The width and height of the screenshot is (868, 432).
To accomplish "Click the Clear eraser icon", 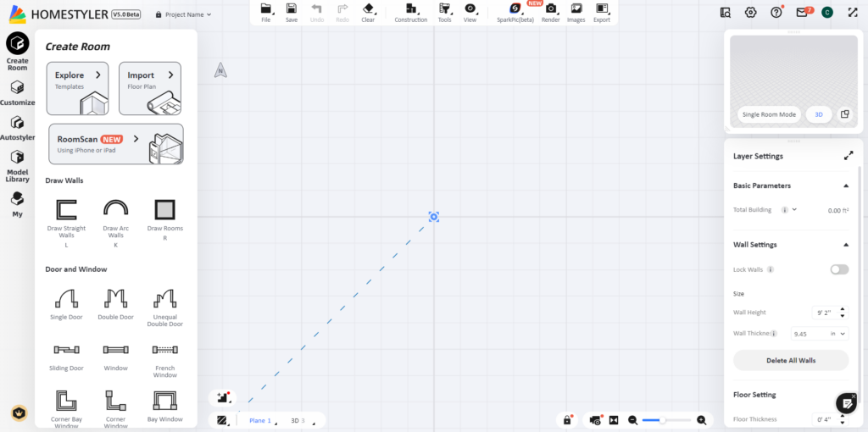I will pos(368,9).
